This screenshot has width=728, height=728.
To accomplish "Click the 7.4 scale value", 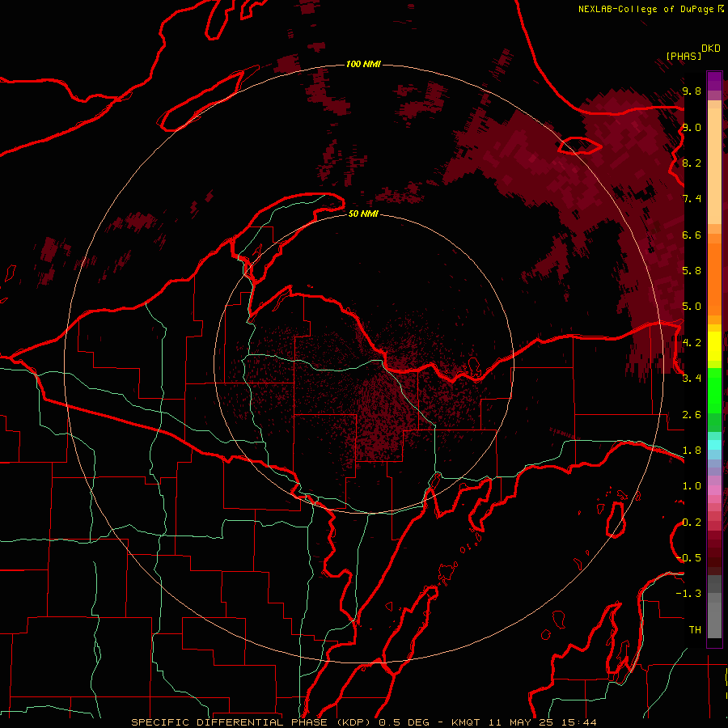I will point(692,199).
